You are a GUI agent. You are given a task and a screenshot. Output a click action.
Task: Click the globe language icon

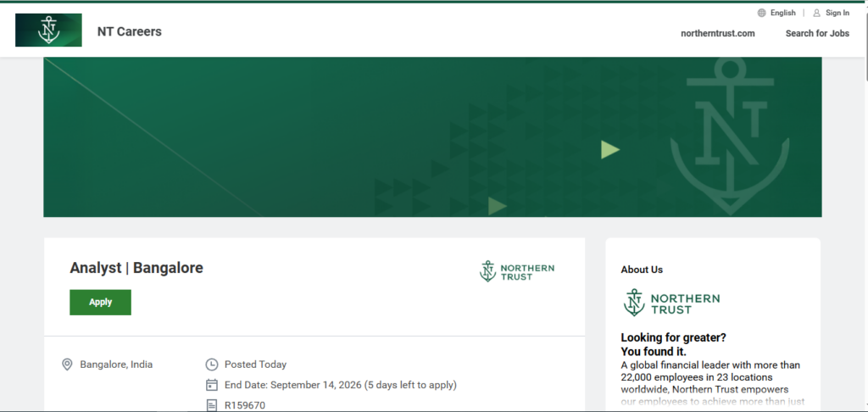tap(762, 13)
